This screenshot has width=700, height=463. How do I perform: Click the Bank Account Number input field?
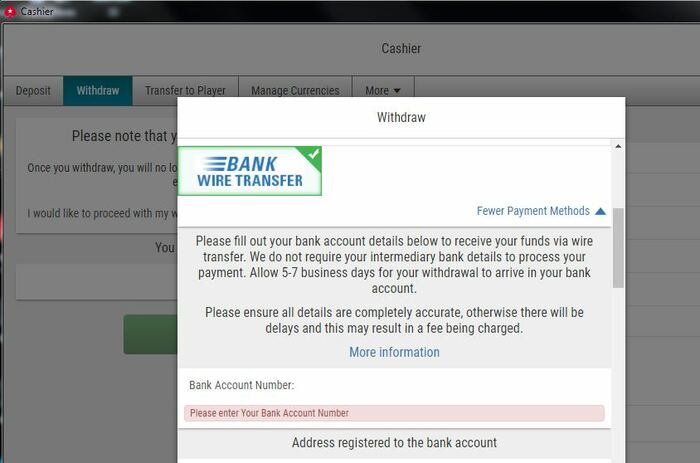tap(394, 413)
